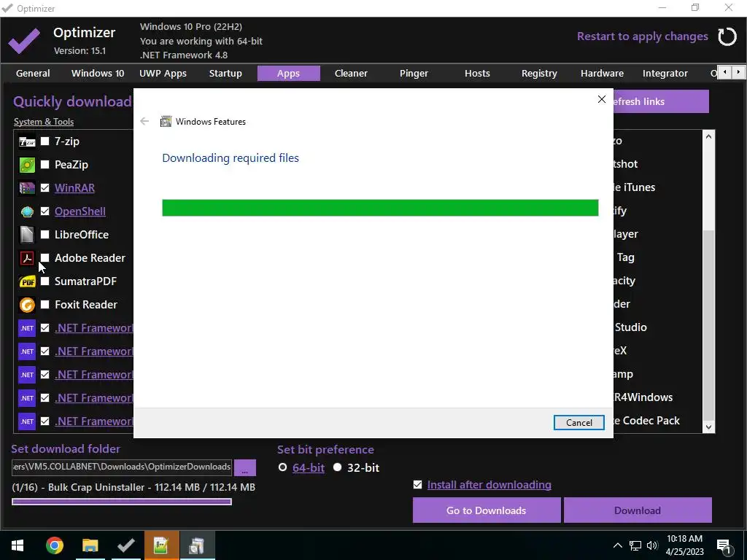
Task: Click the download folder path field
Action: click(122, 467)
